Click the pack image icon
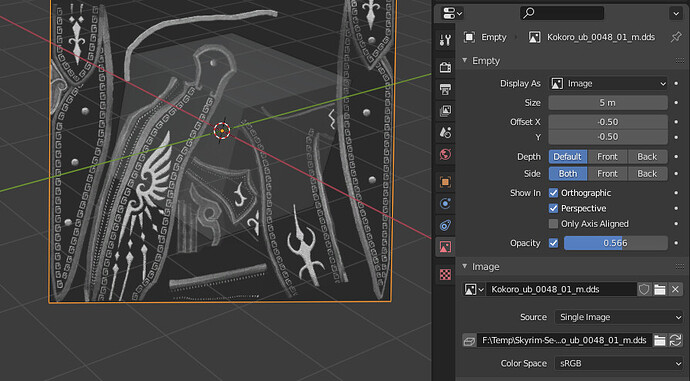 point(469,340)
